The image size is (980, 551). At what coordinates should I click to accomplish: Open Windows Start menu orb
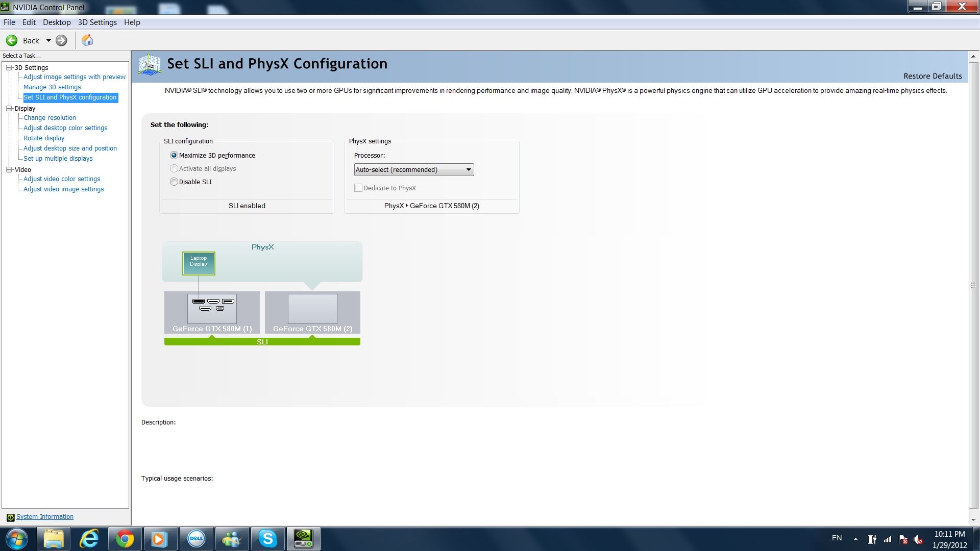pos(16,539)
